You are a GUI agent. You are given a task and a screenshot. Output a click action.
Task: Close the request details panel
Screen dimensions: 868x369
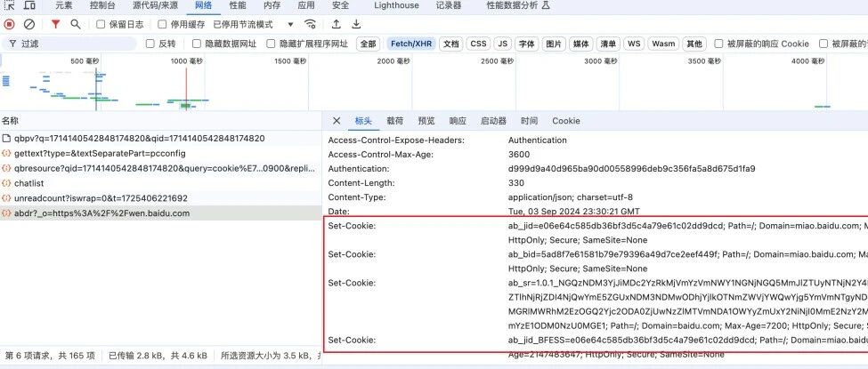pos(337,121)
